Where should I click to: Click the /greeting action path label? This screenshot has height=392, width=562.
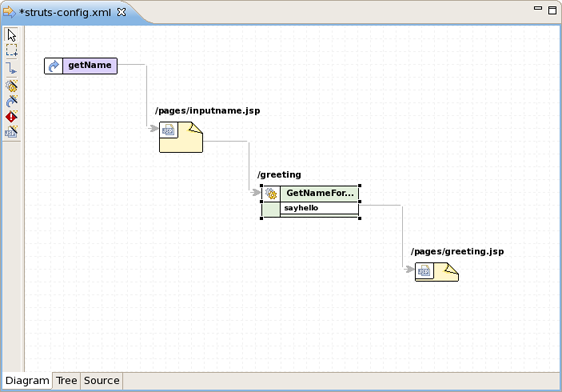[279, 175]
